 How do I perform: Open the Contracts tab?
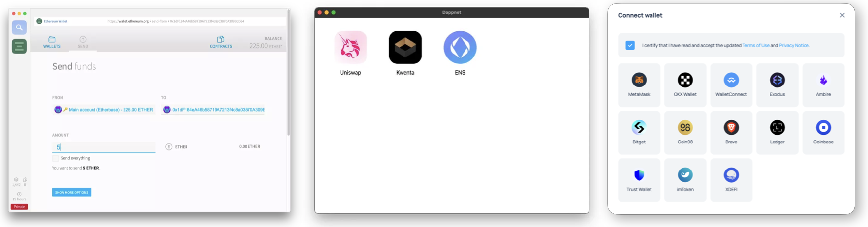221,42
